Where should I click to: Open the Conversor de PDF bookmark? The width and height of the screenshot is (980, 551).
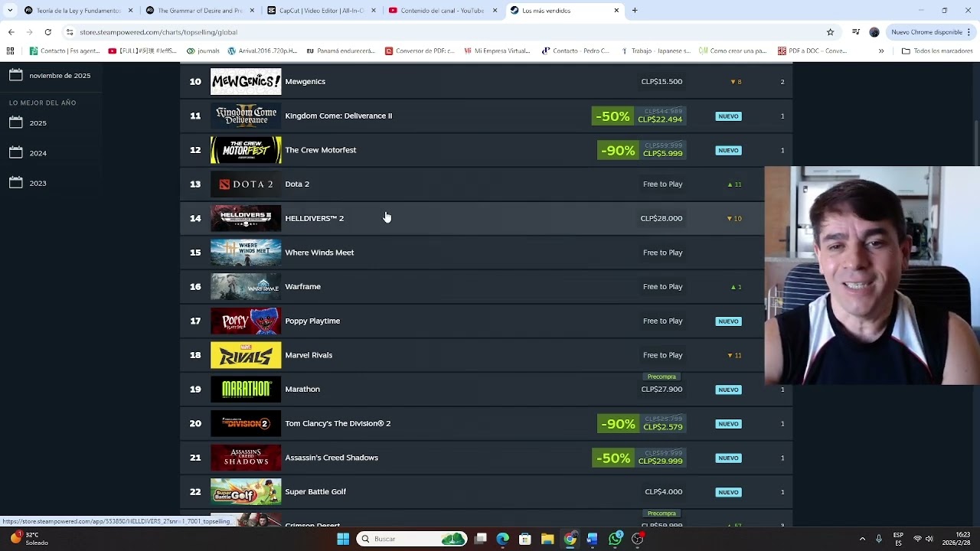pos(420,51)
